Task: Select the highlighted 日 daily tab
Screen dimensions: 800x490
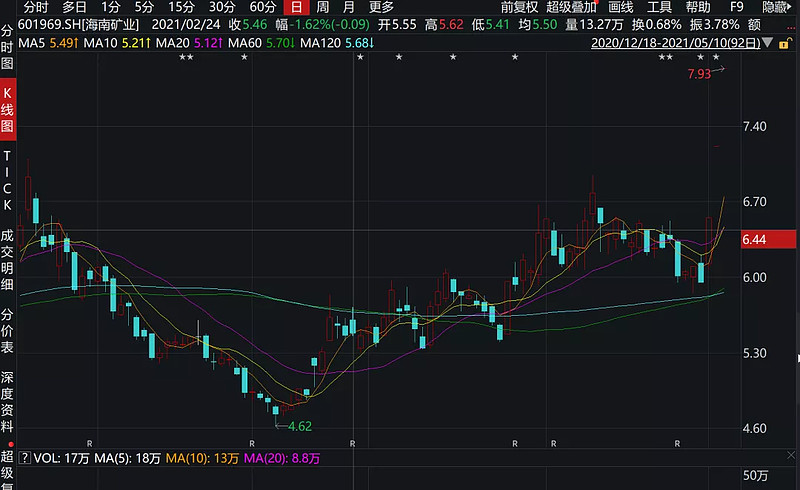Action: tap(296, 7)
